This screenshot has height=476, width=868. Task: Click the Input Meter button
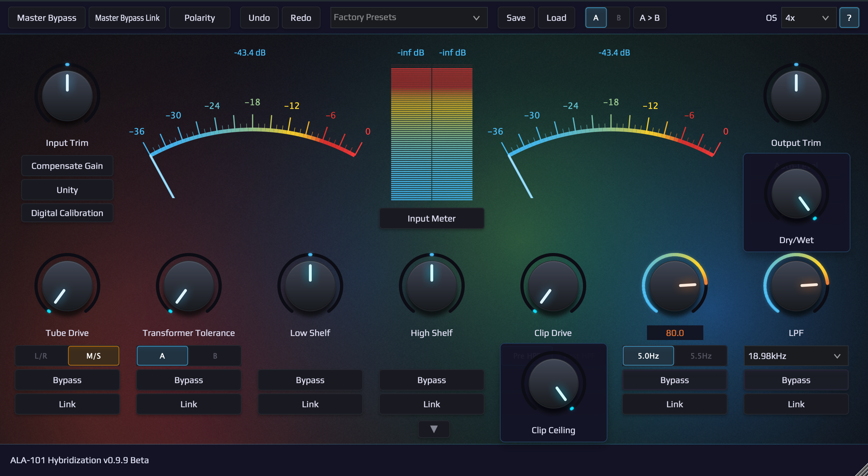pyautogui.click(x=431, y=218)
